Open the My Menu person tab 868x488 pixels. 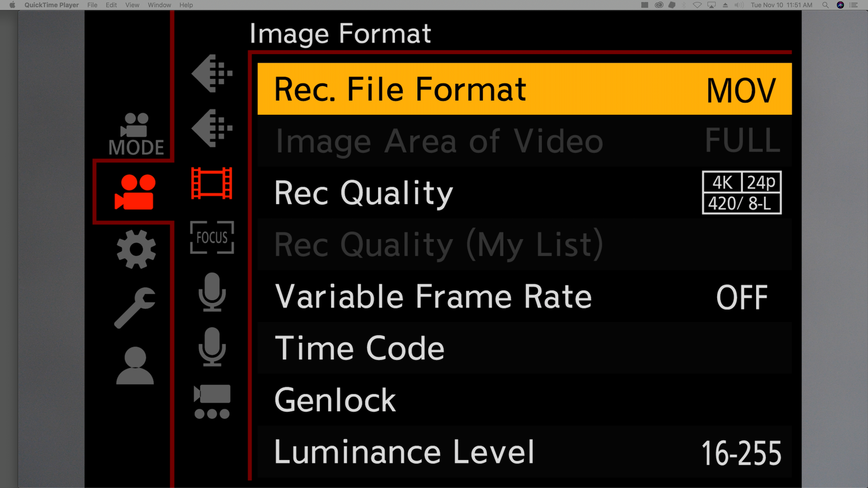135,366
